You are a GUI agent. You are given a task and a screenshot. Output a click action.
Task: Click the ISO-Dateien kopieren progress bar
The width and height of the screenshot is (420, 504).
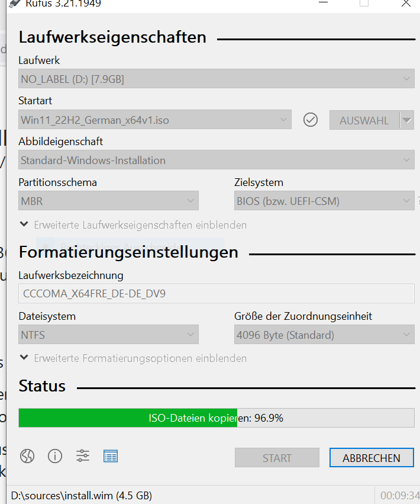pos(217,418)
